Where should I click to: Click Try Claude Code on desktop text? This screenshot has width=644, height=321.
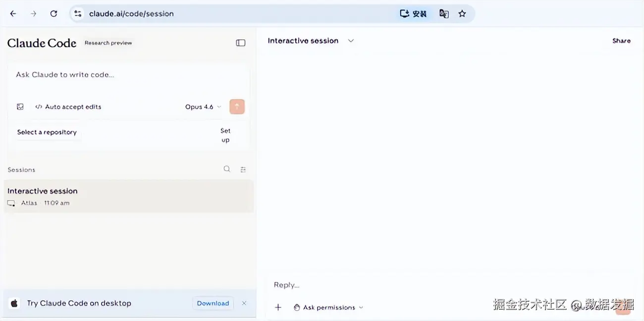pyautogui.click(x=79, y=303)
